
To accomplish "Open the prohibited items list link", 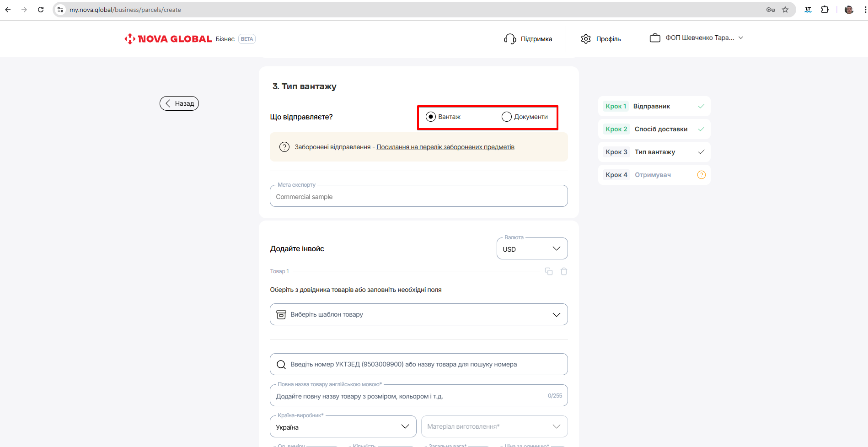I will point(445,147).
